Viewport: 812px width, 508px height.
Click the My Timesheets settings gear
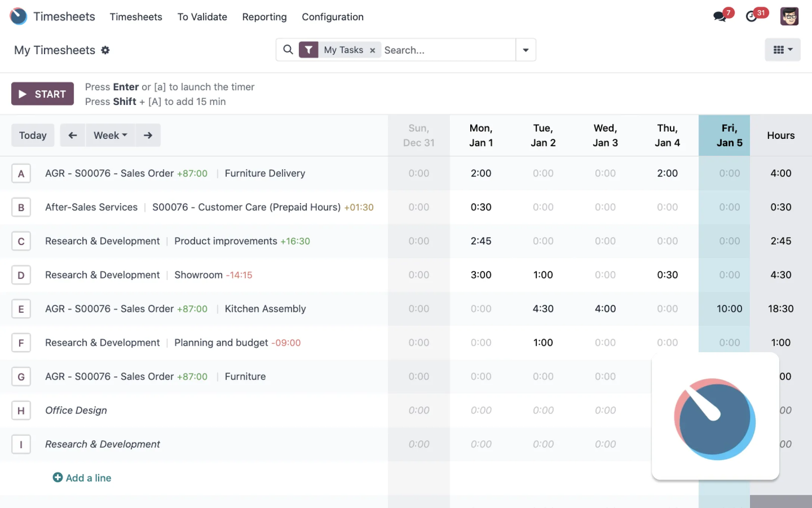[105, 50]
